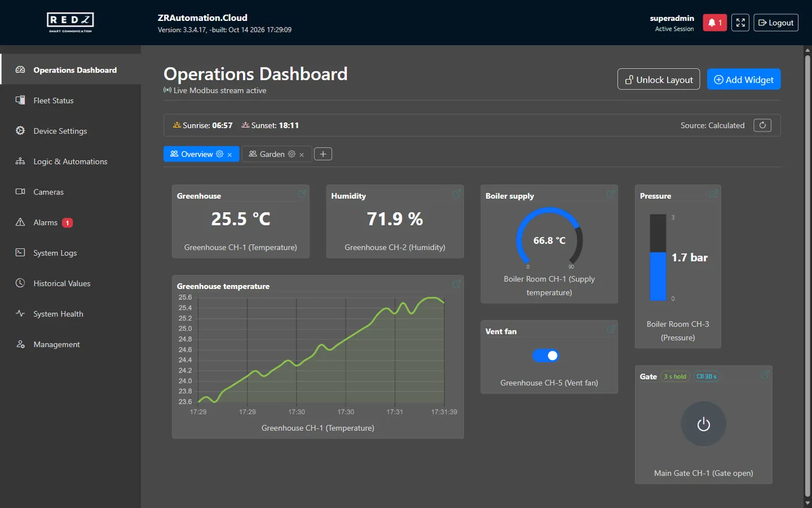Viewport: 812px width, 508px height.
Task: Open the Cameras section
Action: 71,192
